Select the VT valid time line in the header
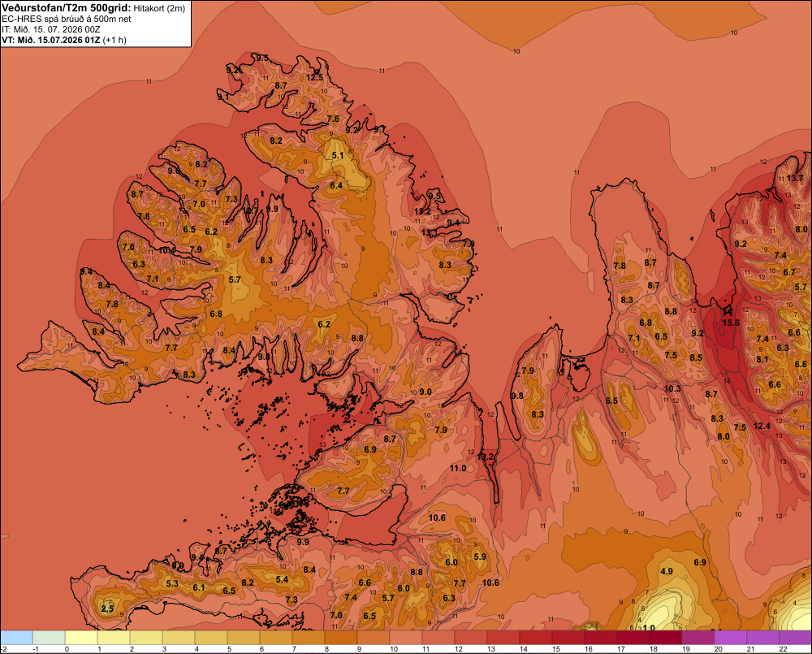Image resolution: width=812 pixels, height=654 pixels. (64, 40)
